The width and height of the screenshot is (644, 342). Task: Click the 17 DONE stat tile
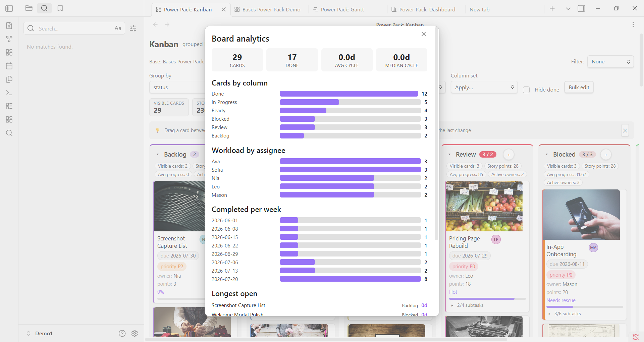click(x=292, y=60)
